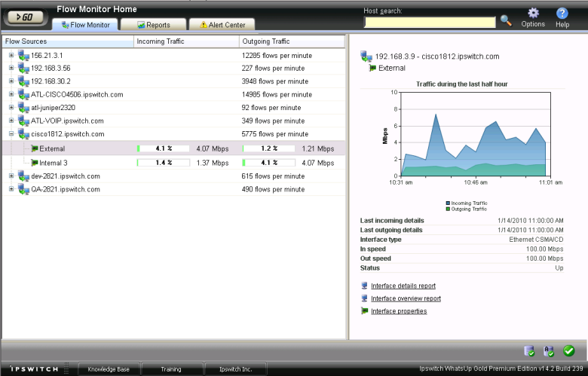588x376 pixels.
Task: Click the Interface overview report icon
Action: tap(364, 298)
